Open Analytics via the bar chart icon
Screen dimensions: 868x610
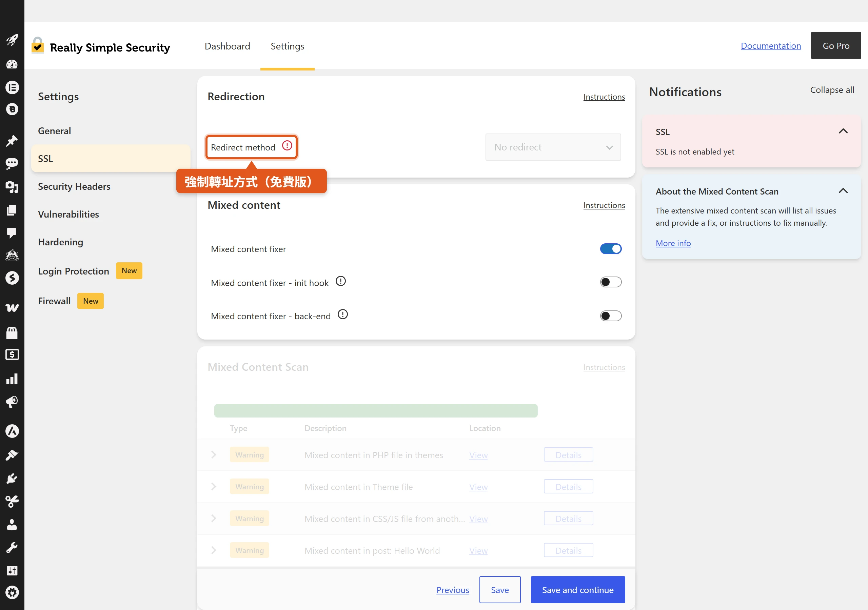12,379
